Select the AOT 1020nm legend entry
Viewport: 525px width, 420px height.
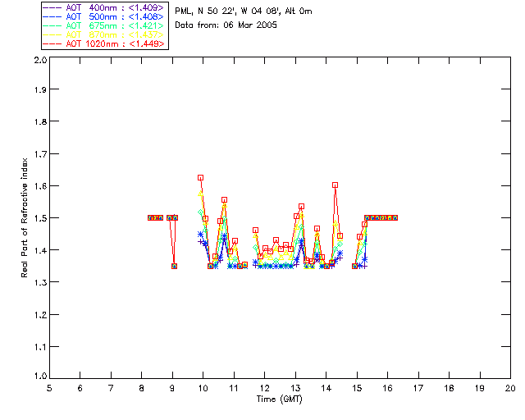point(104,43)
